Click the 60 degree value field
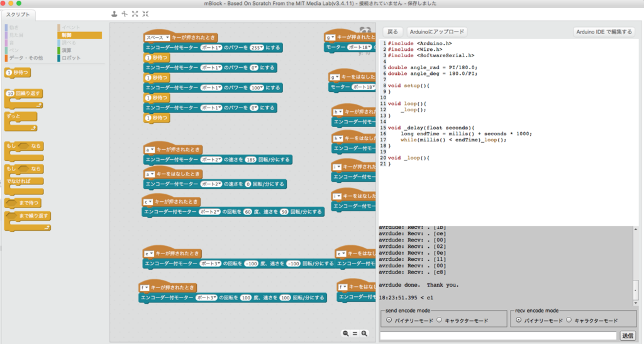This screenshot has width=644, height=344. click(248, 212)
